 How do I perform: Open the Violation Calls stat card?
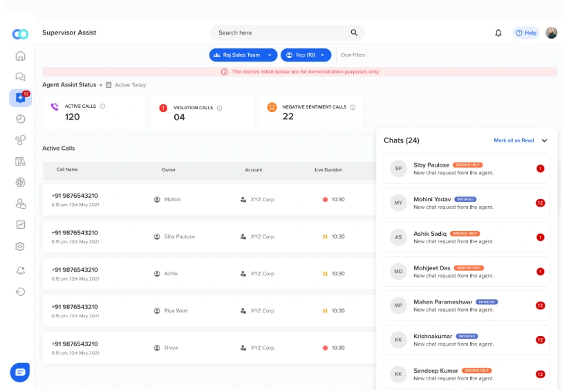203,111
